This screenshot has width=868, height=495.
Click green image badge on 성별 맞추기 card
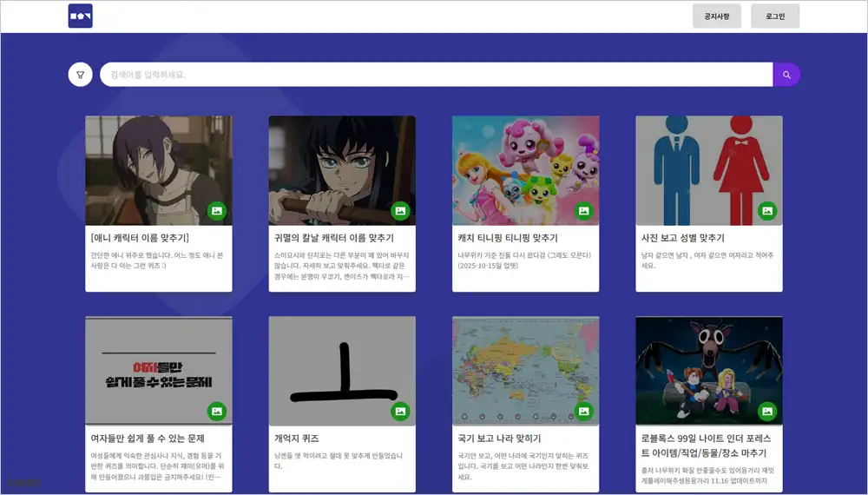click(x=767, y=211)
